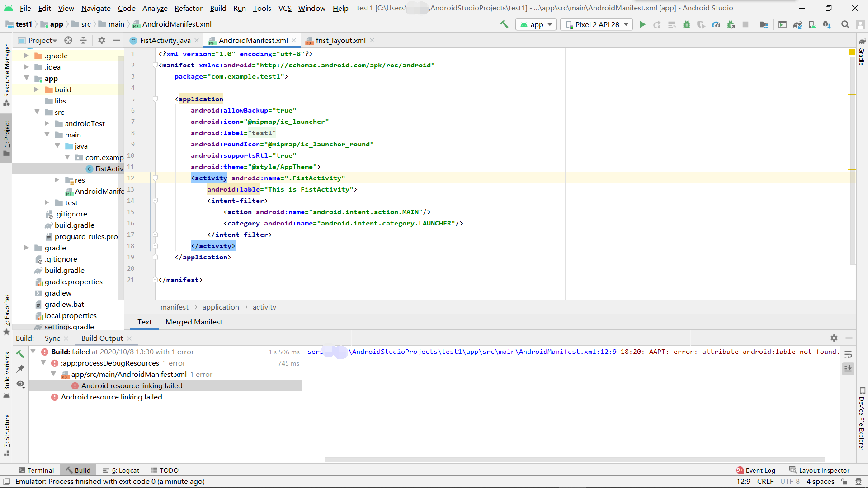Click Search Everywhere magnifier icon
This screenshot has height=488, width=868.
(845, 24)
